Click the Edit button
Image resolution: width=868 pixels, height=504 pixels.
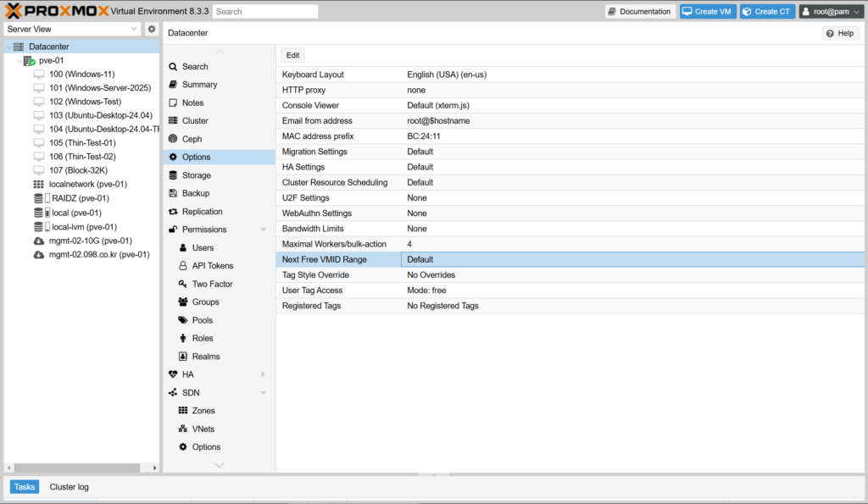tap(292, 55)
